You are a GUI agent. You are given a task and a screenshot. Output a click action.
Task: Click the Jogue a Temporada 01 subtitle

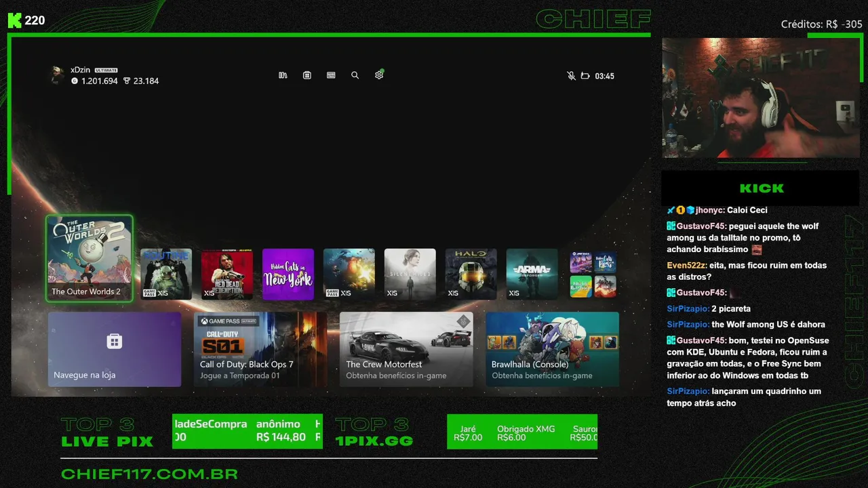pos(239,375)
